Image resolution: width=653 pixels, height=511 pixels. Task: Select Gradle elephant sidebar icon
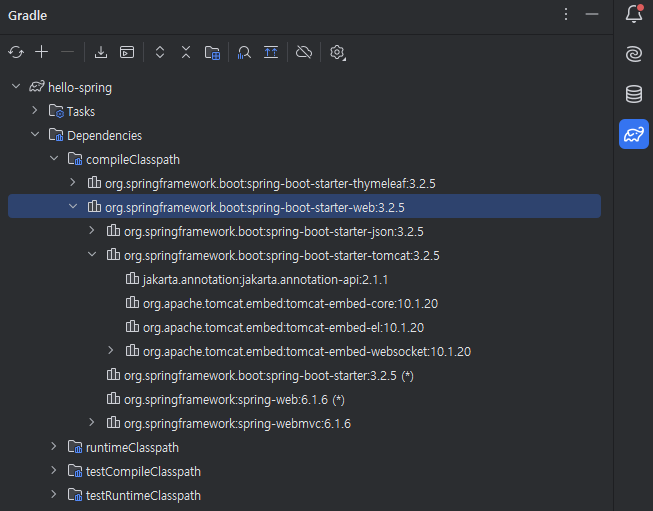point(634,134)
